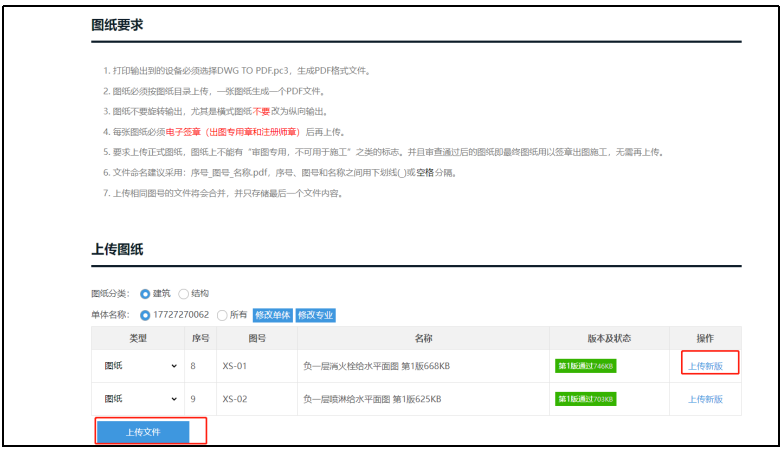Select the 结构 drawing category radio button
The height and width of the screenshot is (455, 781).
tap(183, 294)
